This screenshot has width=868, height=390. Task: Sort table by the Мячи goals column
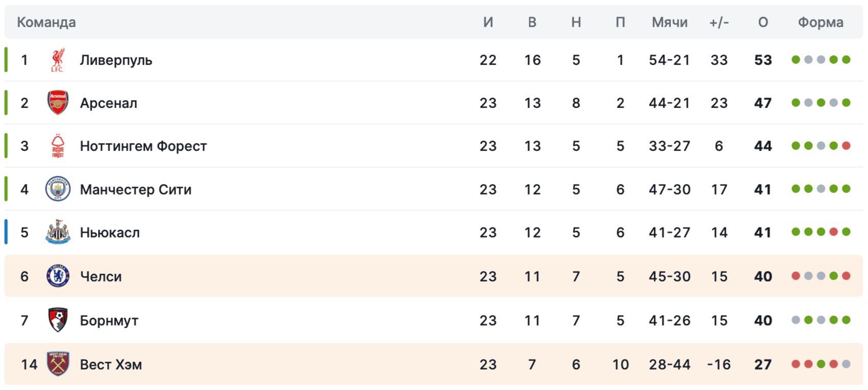669,23
